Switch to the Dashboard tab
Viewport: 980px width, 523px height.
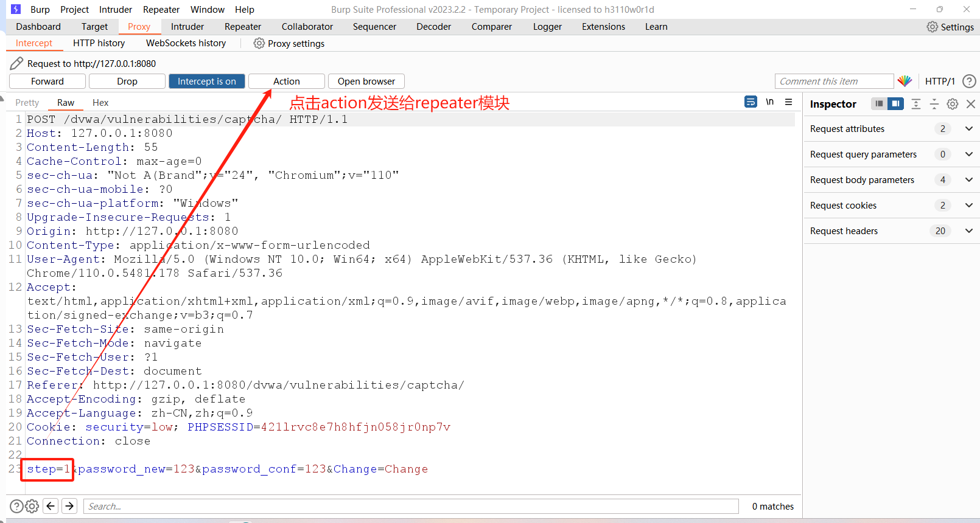click(x=38, y=27)
